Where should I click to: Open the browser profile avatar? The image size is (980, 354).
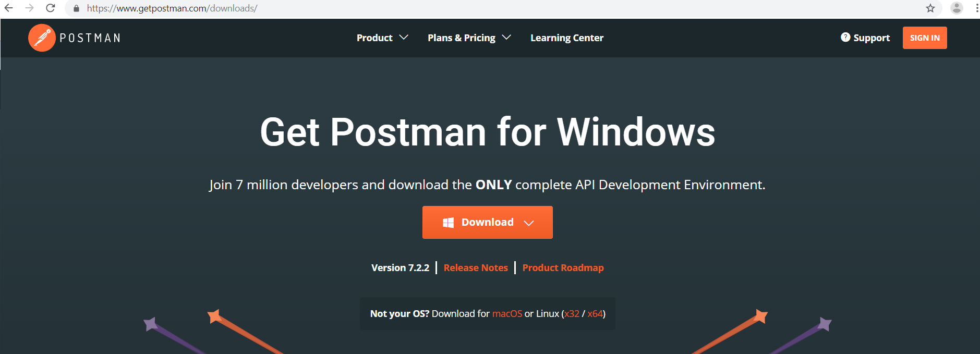[x=957, y=8]
